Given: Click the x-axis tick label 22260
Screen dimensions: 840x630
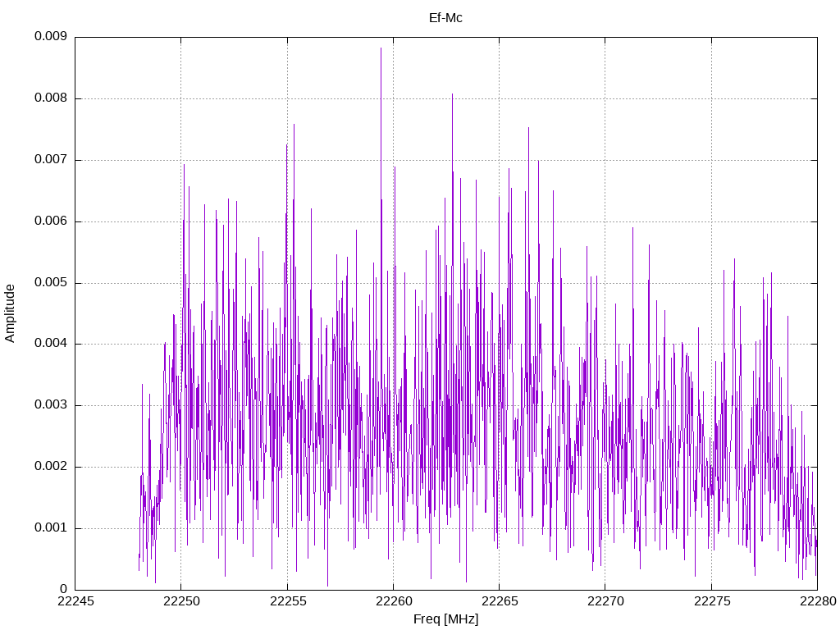Looking at the screenshot, I should click(x=394, y=601).
